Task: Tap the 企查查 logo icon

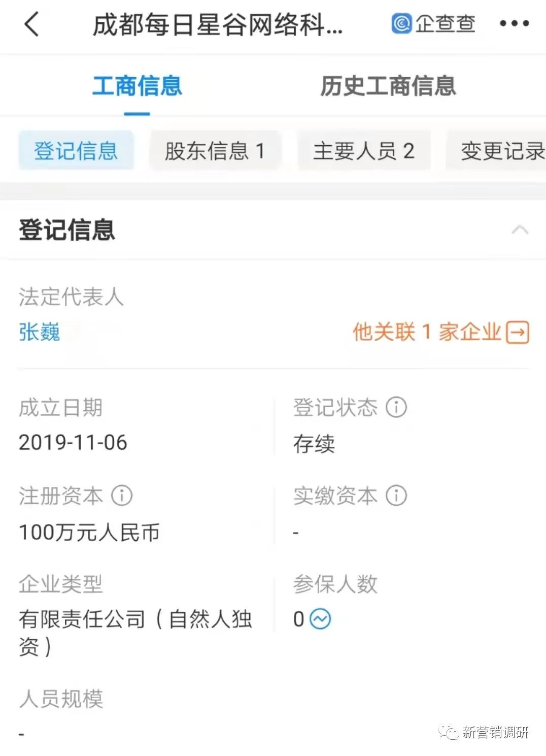Action: click(401, 23)
